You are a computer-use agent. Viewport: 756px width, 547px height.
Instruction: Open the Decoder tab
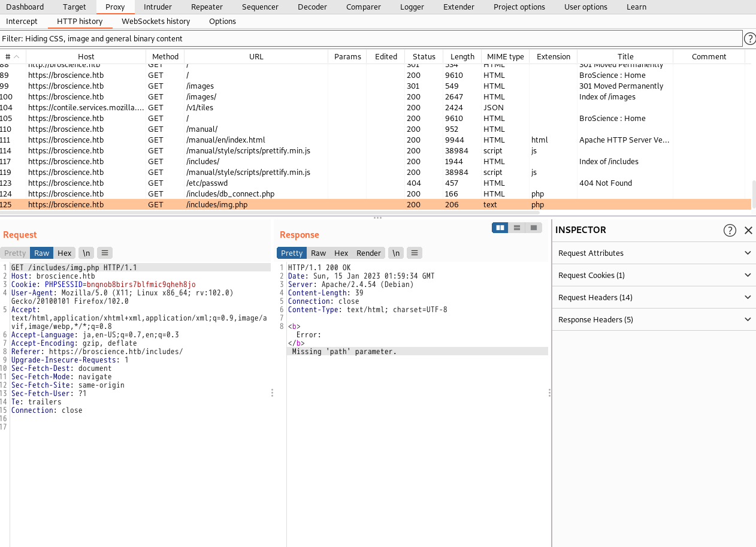coord(312,7)
